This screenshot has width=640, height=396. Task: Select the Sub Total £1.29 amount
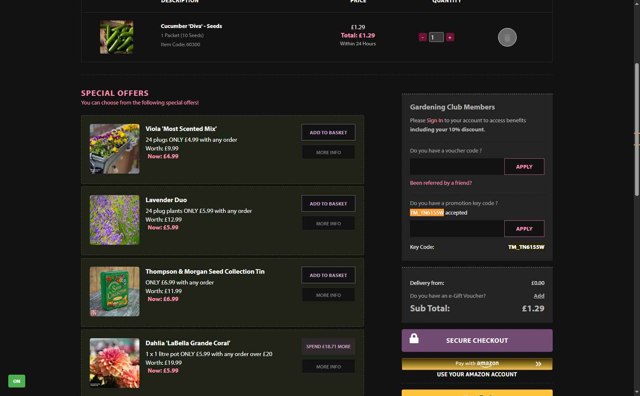533,309
